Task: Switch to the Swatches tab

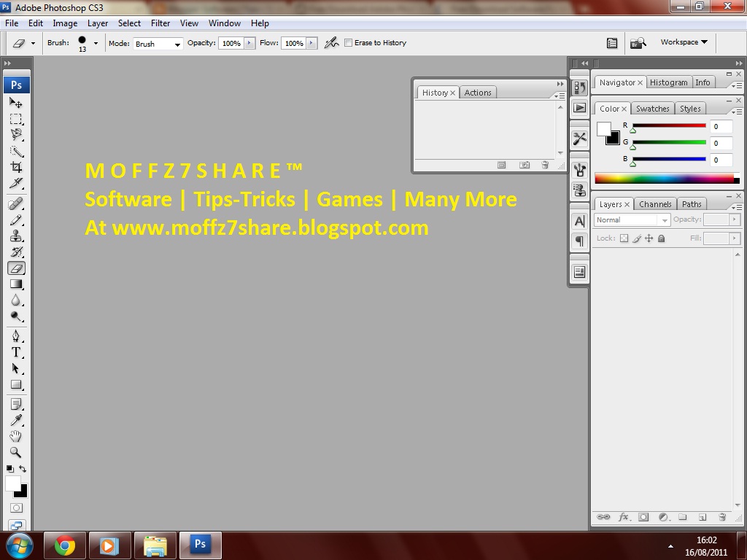Action: click(x=653, y=109)
